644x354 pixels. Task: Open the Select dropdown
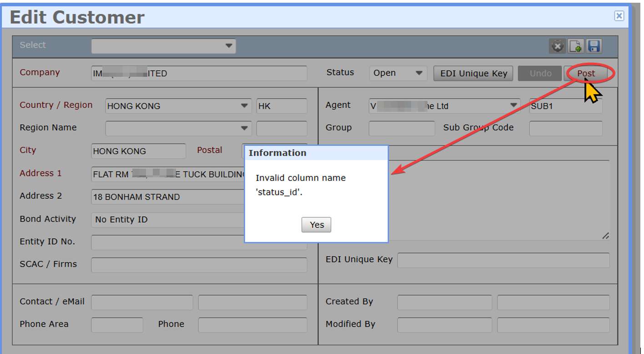point(164,46)
